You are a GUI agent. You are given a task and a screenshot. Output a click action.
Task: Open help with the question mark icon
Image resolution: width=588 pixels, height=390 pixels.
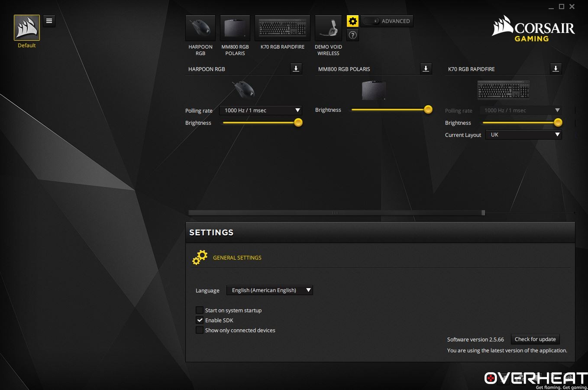point(352,35)
